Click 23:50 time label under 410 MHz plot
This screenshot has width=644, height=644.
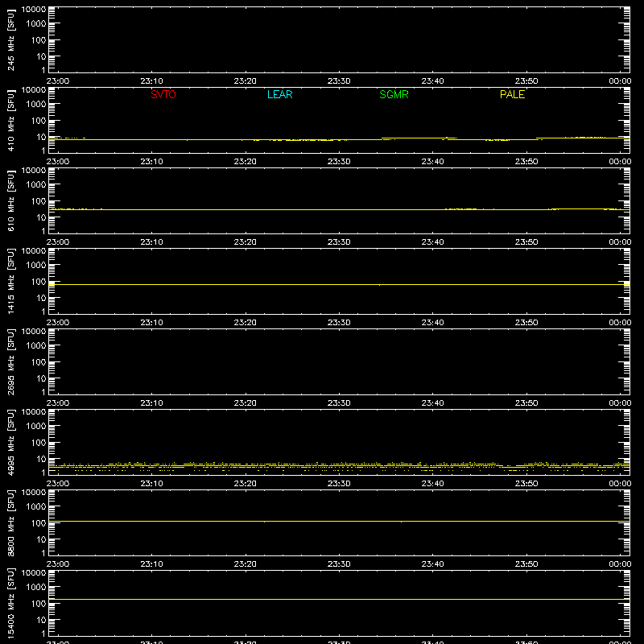click(526, 162)
